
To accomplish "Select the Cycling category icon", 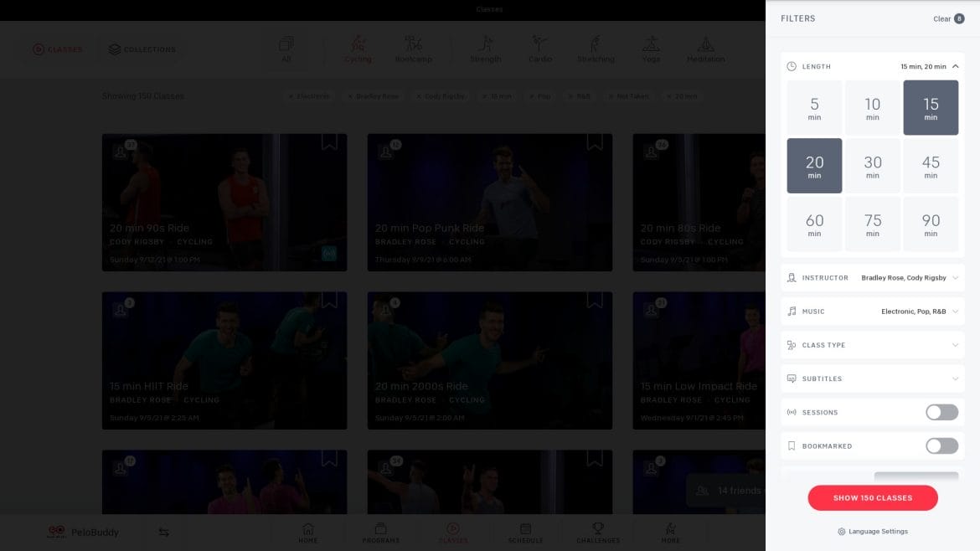I will tap(358, 49).
